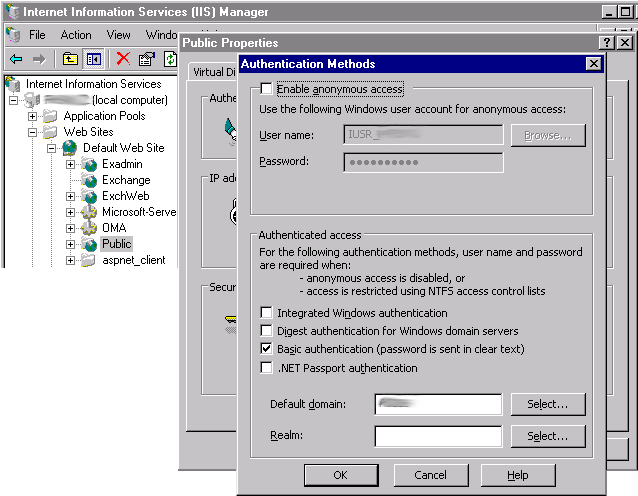Select the Default Web Site label
Viewport: 638px width, 496px height.
[x=124, y=148]
